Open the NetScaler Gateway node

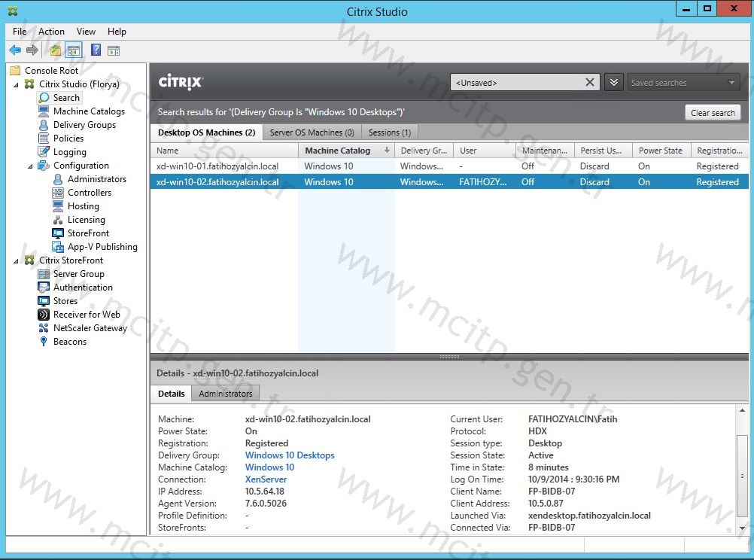click(x=90, y=328)
